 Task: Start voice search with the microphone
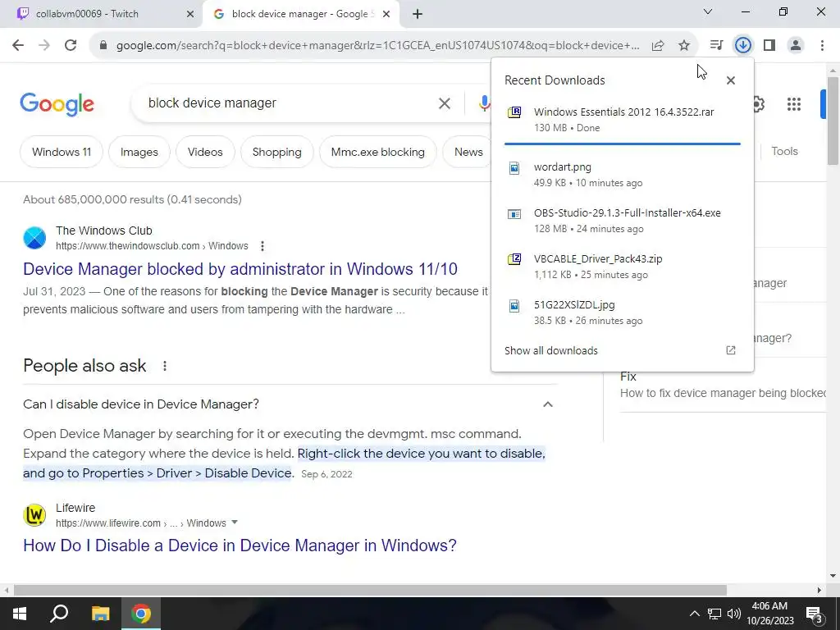click(x=484, y=103)
